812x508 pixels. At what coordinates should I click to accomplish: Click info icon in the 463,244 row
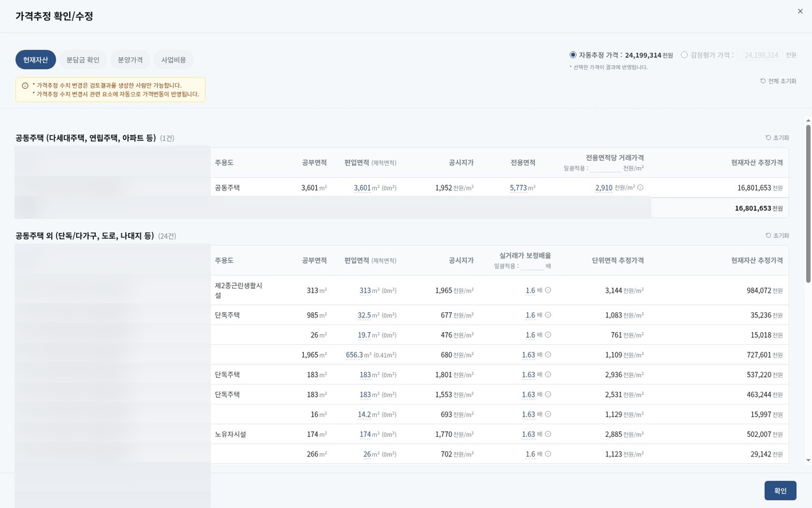(548, 395)
